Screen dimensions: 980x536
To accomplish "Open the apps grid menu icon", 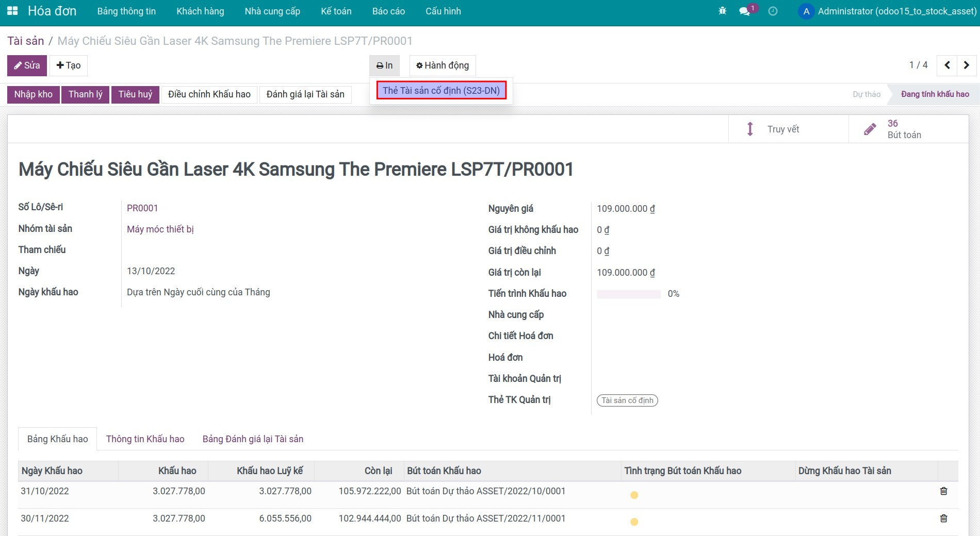I will point(12,11).
